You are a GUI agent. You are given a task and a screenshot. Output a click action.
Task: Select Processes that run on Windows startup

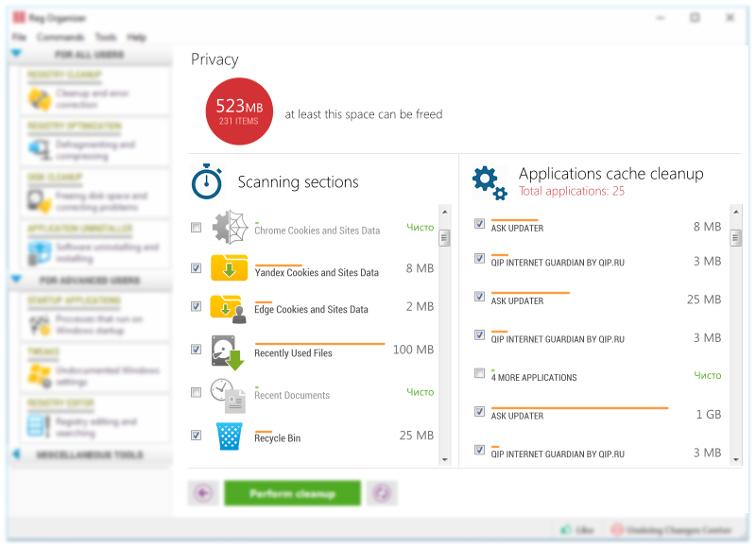(99, 325)
